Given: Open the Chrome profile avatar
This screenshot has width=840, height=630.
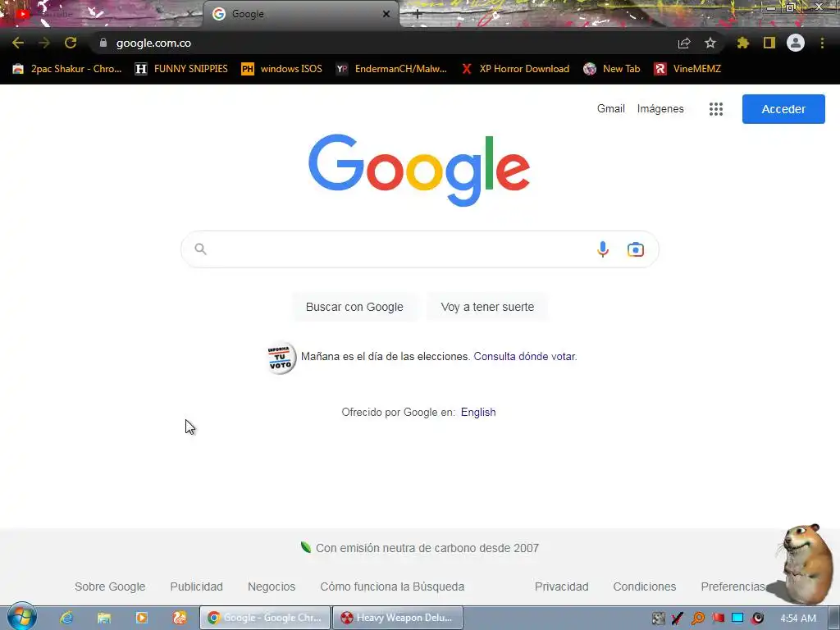Looking at the screenshot, I should [x=796, y=43].
